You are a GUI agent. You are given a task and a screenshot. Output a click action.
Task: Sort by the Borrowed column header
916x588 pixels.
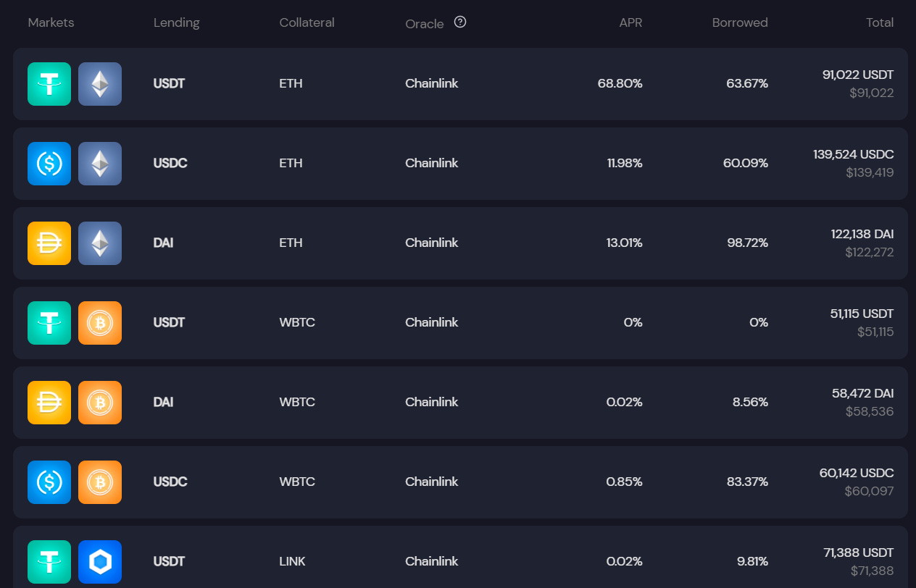740,22
